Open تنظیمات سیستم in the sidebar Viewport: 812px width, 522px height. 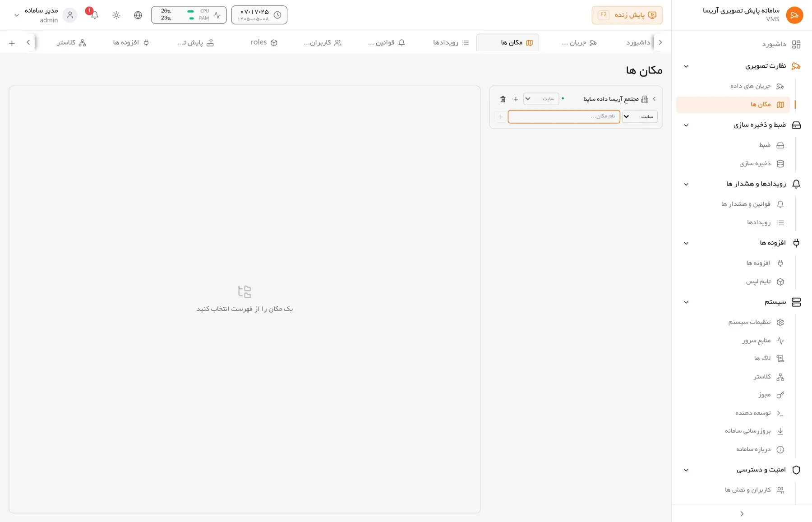[756, 322]
